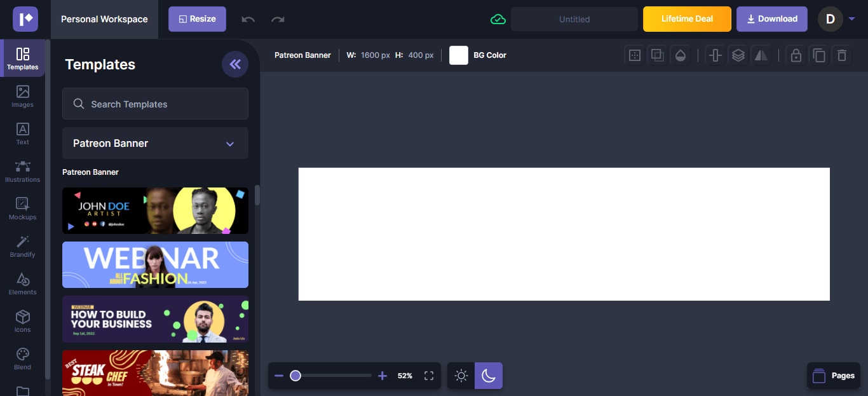Viewport: 868px width, 396px height.
Task: Open the Personal Workspace menu
Action: (104, 19)
